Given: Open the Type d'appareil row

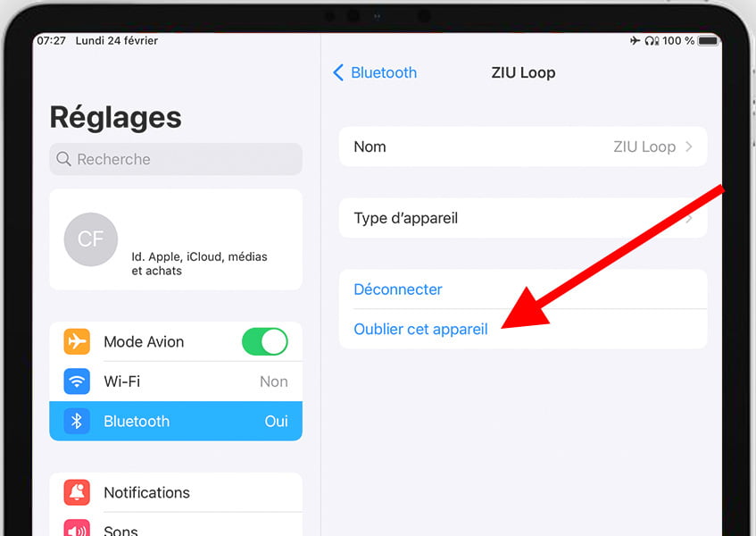Looking at the screenshot, I should [x=523, y=218].
